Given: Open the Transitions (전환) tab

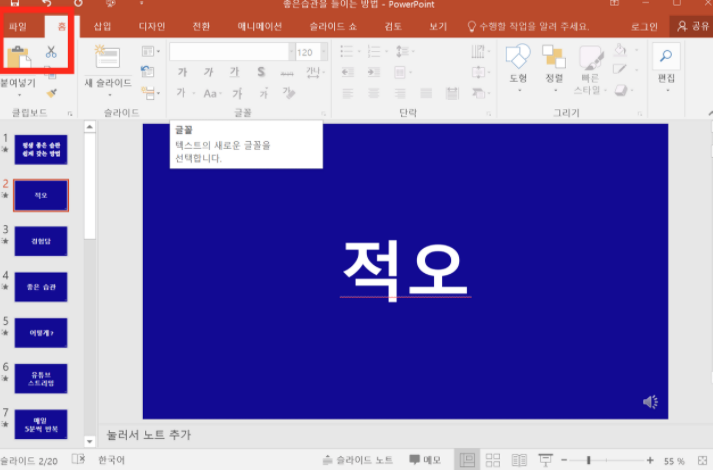Looking at the screenshot, I should pos(201,26).
